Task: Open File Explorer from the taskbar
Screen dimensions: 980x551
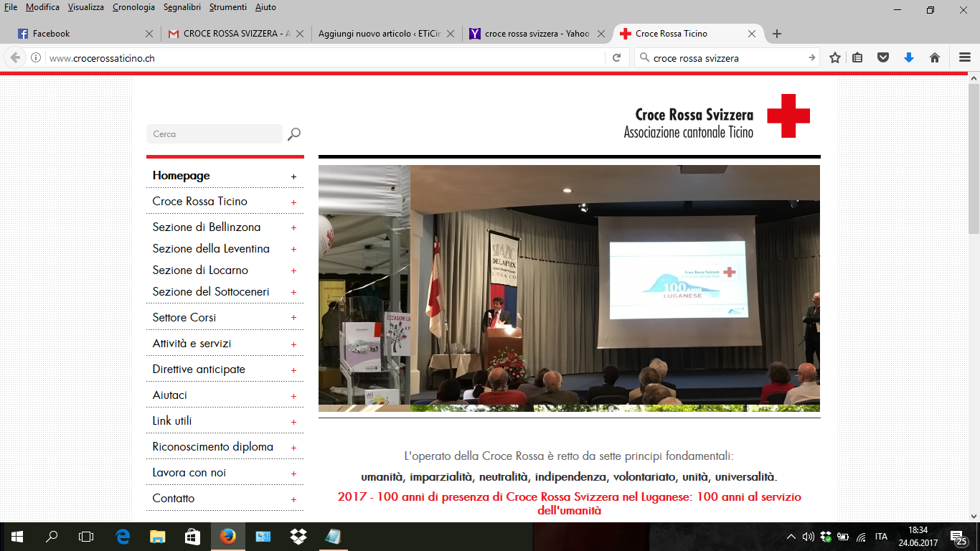Action: [157, 537]
